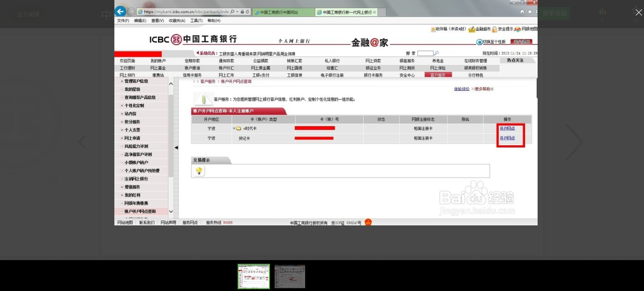The width and height of the screenshot is (644, 291).
Task: Select 我的账户 in bank navigation
Action: coord(158,61)
